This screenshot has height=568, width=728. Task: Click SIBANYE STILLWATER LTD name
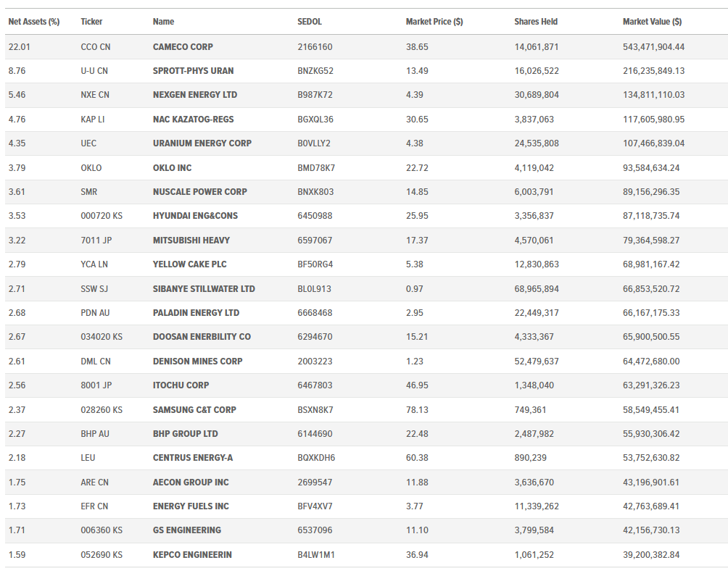point(204,288)
